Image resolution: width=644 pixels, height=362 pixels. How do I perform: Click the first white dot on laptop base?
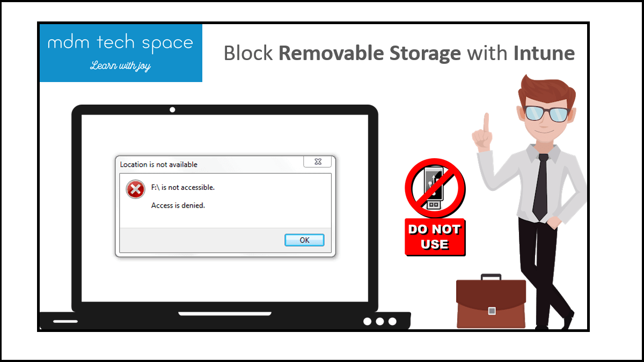368,321
